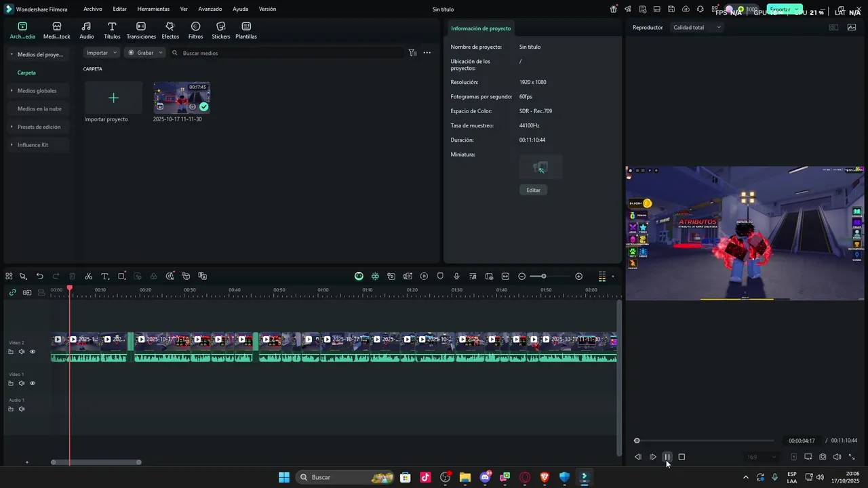The image size is (868, 488).
Task: Click the preview progress slider handle
Action: [637, 441]
